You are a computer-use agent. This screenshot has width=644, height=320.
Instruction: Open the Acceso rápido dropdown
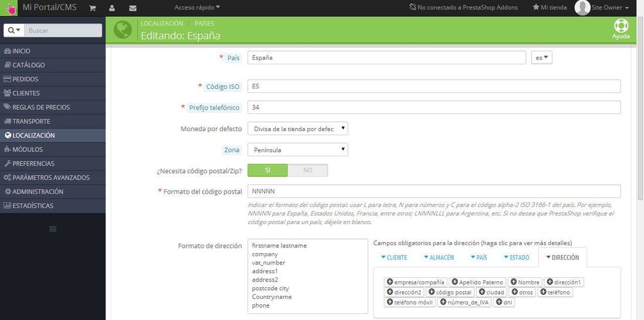[197, 8]
